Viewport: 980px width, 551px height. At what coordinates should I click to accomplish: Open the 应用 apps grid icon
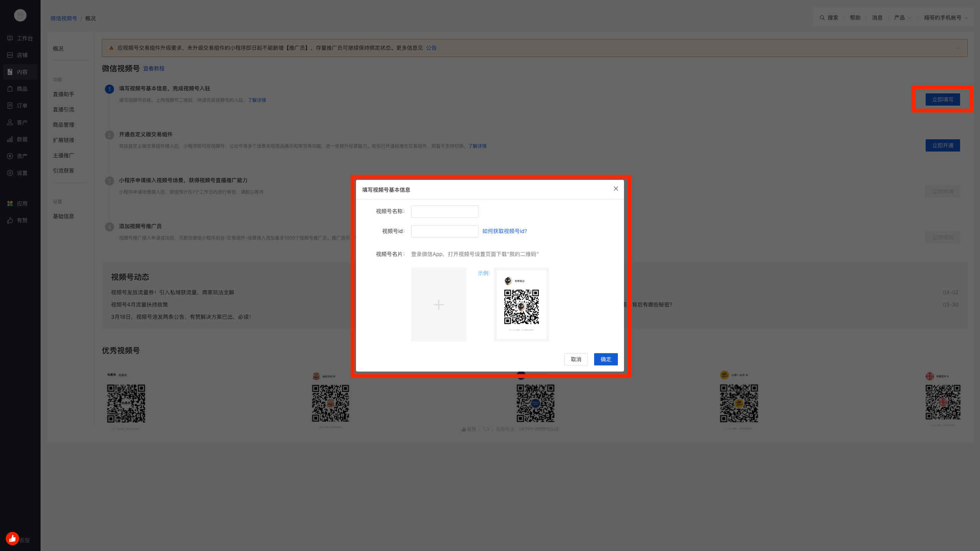10,204
